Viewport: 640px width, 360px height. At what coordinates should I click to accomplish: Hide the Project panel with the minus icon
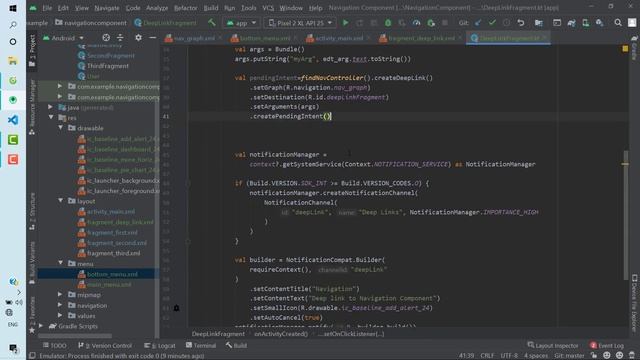[153, 38]
